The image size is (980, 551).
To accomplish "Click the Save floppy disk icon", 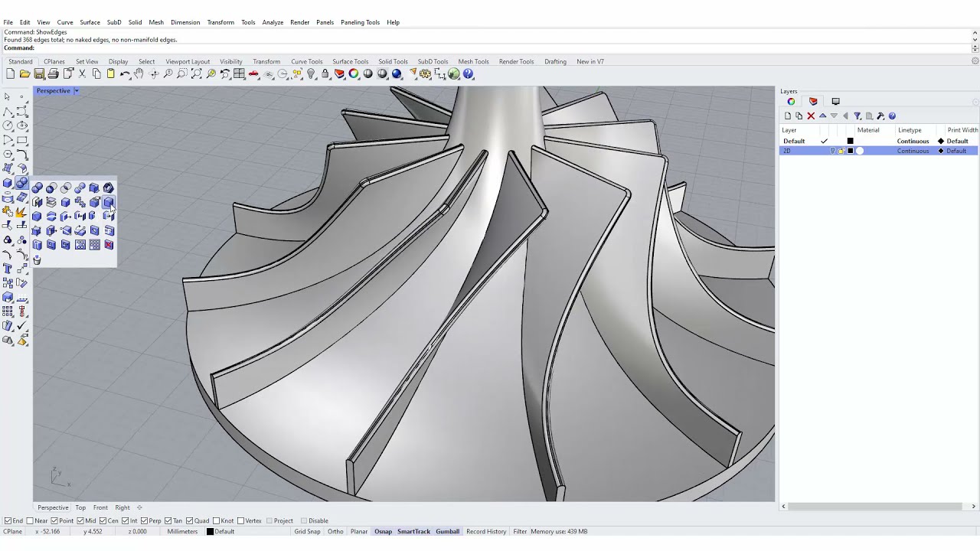I will [39, 74].
